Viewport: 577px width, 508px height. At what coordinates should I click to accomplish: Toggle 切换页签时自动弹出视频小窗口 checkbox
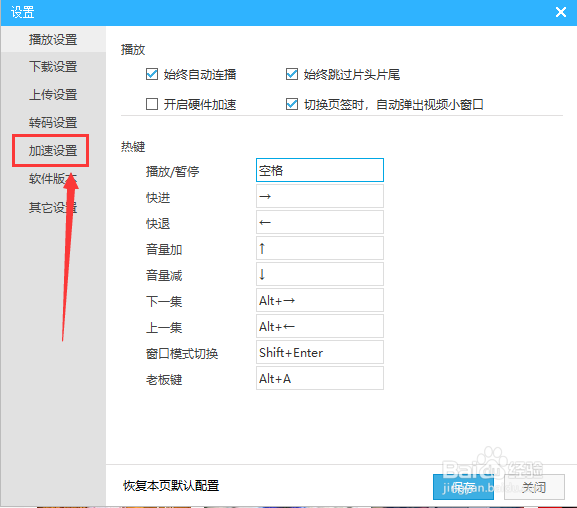(x=292, y=105)
